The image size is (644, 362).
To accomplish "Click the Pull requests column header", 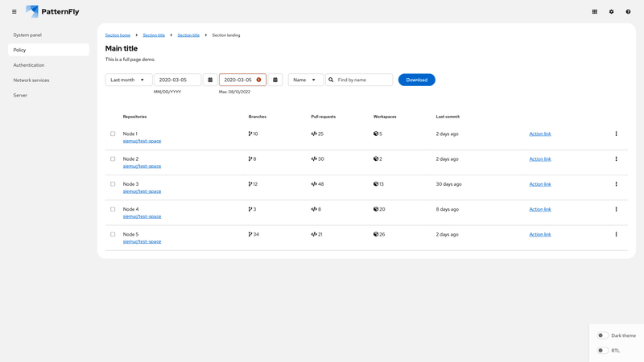I will 324,117.
